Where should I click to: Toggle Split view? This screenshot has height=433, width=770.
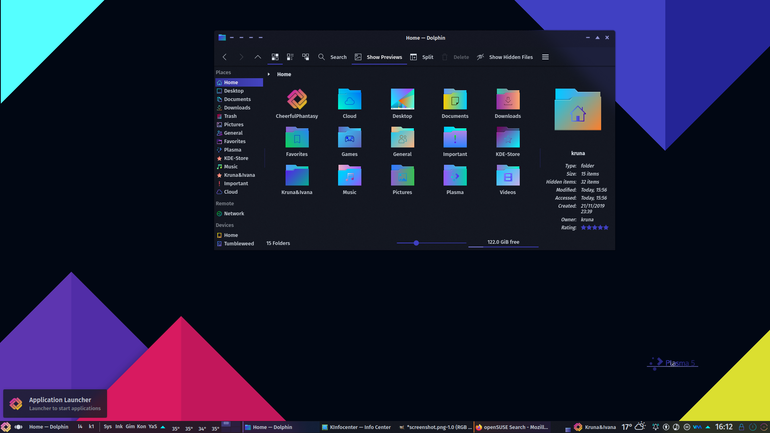point(422,57)
